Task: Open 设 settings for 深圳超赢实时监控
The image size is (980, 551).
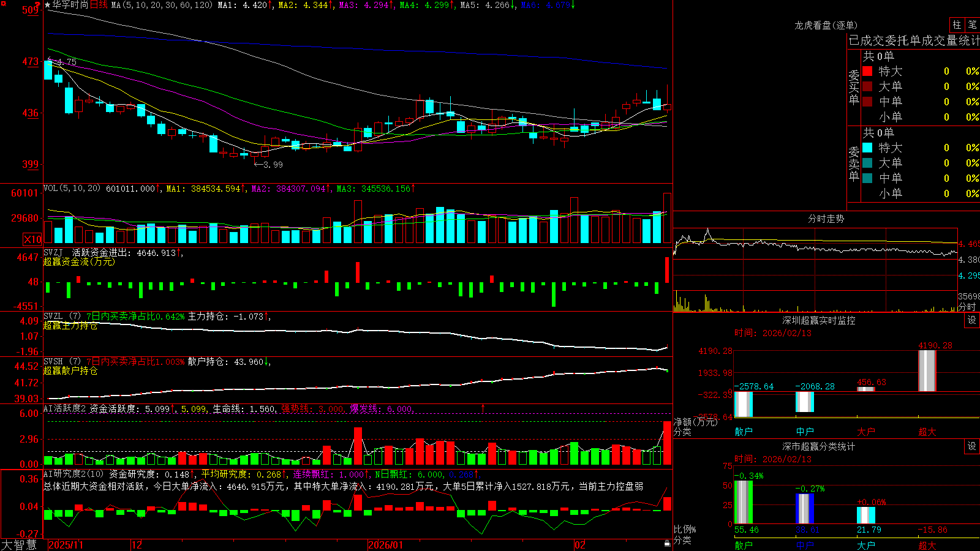Action: [972, 320]
